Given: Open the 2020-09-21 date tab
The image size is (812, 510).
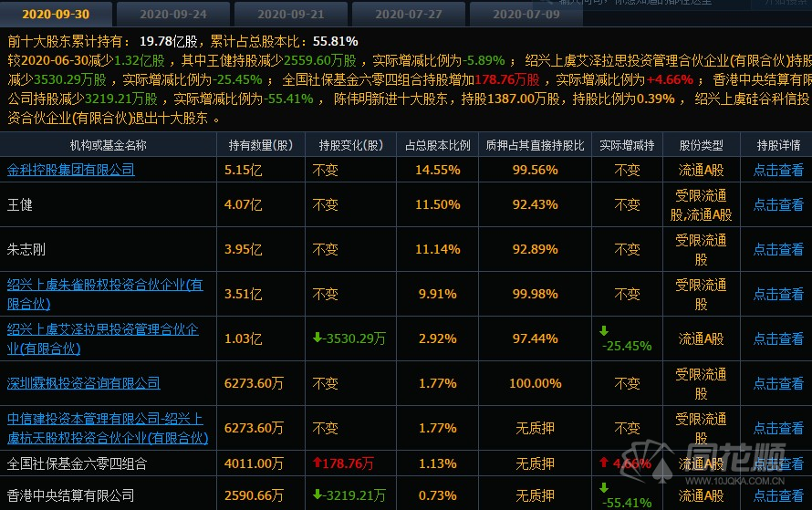Looking at the screenshot, I should (291, 14).
